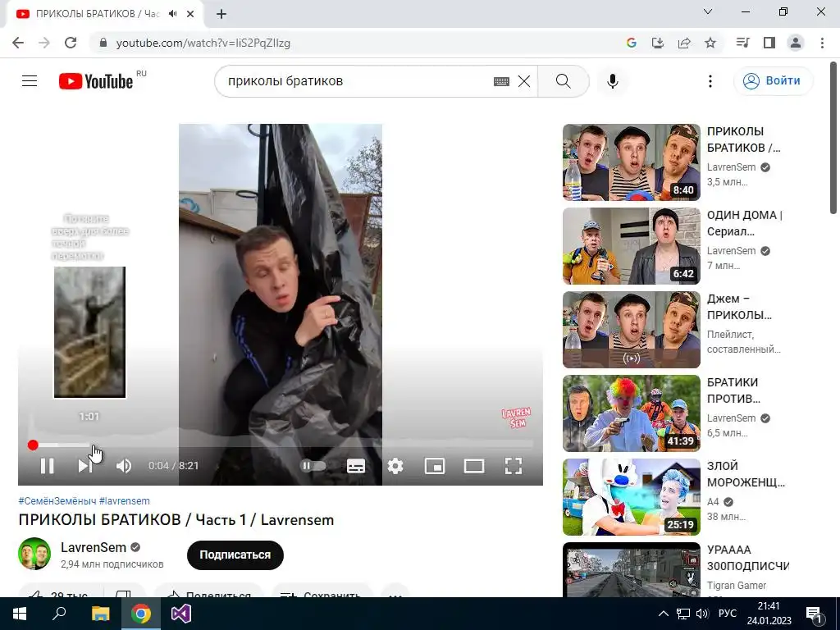Mute the video volume
This screenshot has height=630, width=840.
[x=124, y=466]
